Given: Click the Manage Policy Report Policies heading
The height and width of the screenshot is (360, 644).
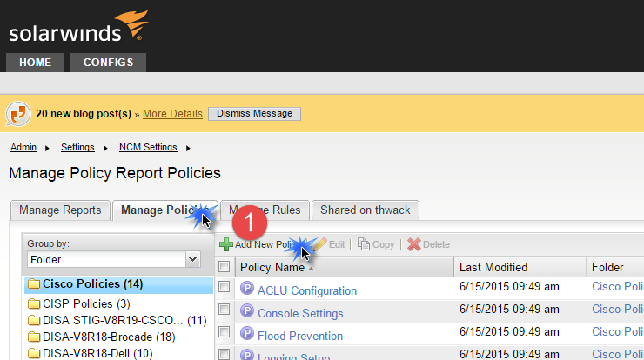Looking at the screenshot, I should 115,173.
